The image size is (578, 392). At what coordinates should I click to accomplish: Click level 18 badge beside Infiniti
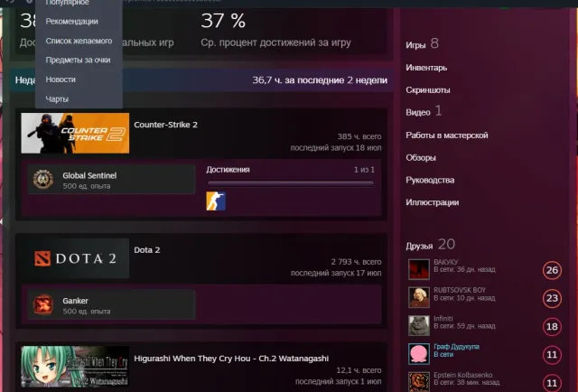(552, 326)
